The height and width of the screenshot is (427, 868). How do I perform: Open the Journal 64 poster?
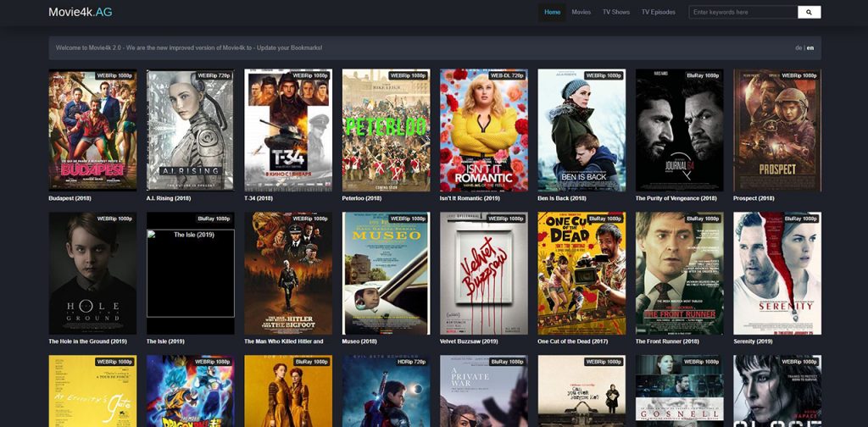pyautogui.click(x=679, y=130)
